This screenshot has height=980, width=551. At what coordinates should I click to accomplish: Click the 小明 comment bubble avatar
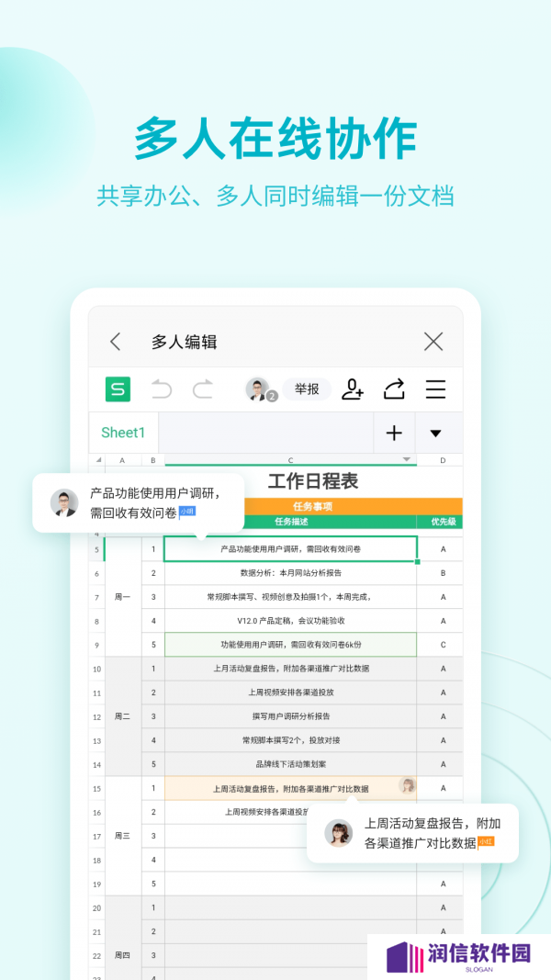click(x=64, y=502)
